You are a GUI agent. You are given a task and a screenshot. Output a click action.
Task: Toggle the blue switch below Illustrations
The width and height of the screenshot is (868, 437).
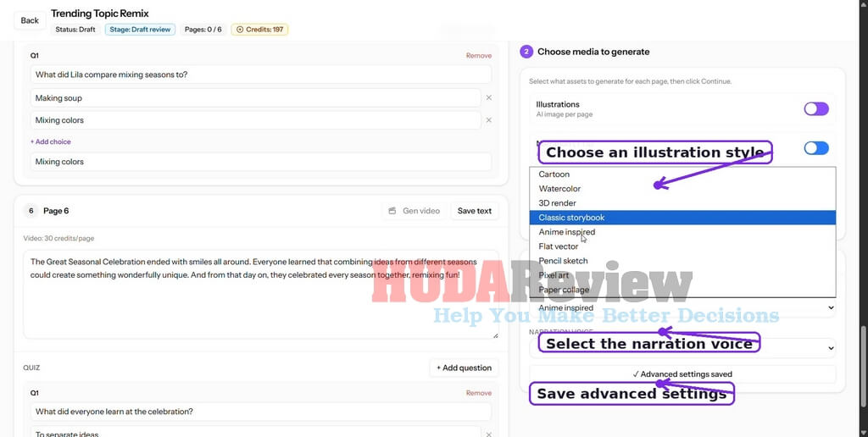click(816, 148)
